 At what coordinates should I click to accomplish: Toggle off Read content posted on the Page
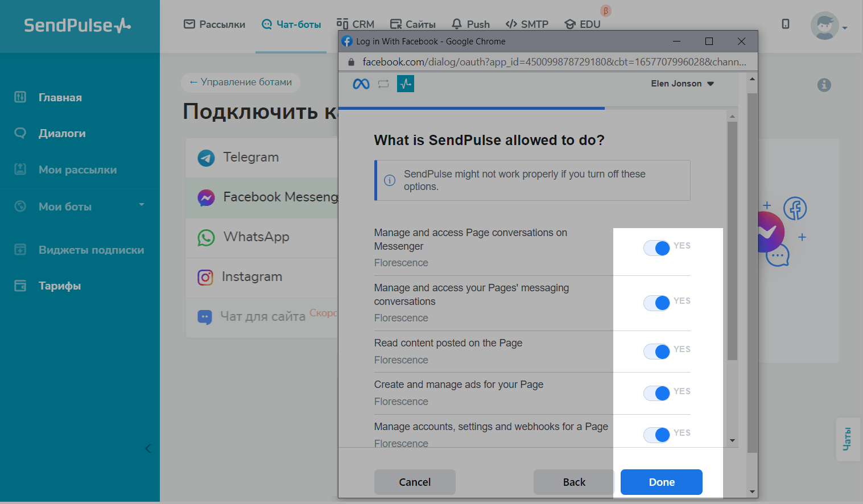pos(656,352)
